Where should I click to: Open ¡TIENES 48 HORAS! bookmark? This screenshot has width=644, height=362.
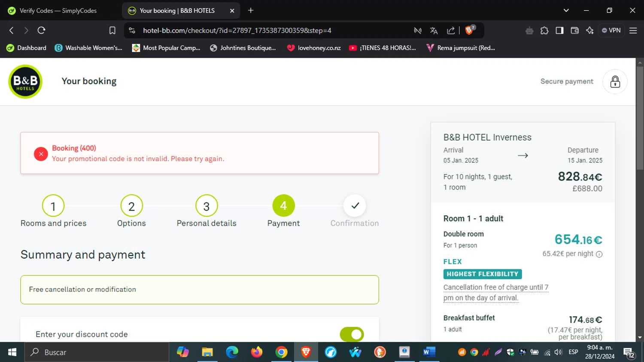tap(383, 48)
